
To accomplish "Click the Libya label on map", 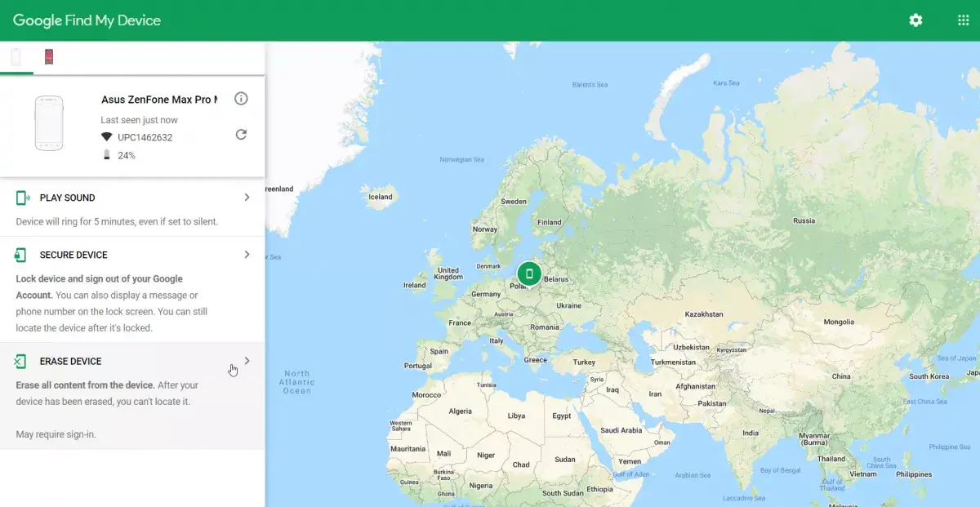I will tap(516, 416).
